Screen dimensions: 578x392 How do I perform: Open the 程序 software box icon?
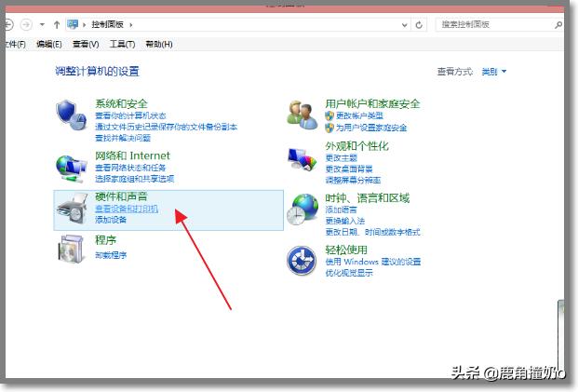71,249
